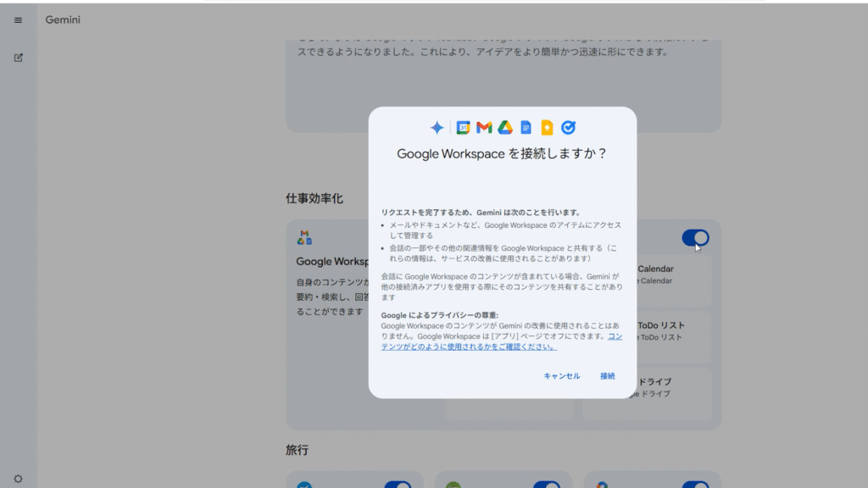This screenshot has height=488, width=868.
Task: Click the Google Calendar icon in dialog
Action: 464,128
